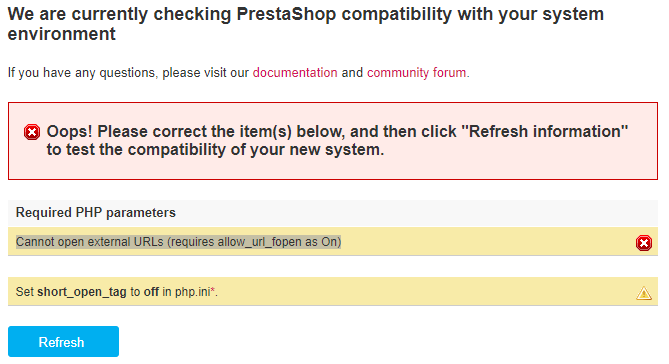669x364 pixels.
Task: Click the red error icon in alert box
Action: coord(32,132)
